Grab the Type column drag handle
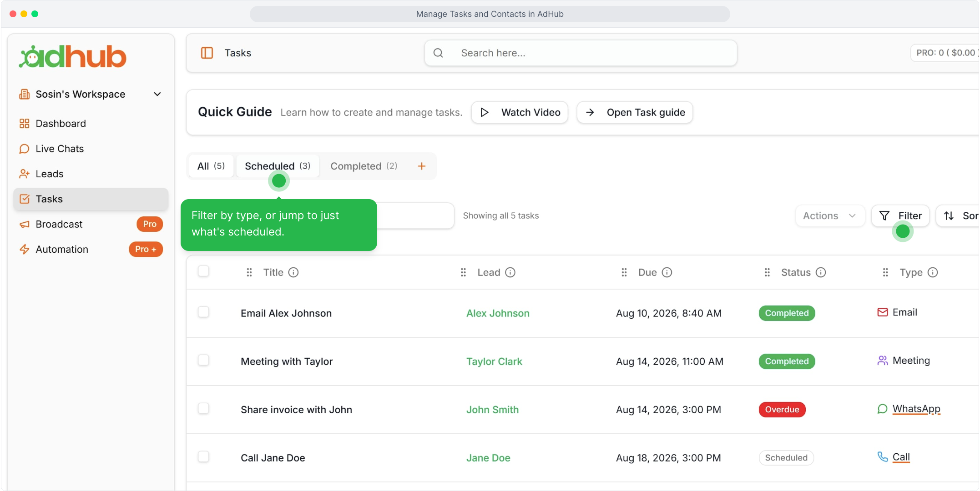Image resolution: width=980 pixels, height=491 pixels. click(885, 272)
